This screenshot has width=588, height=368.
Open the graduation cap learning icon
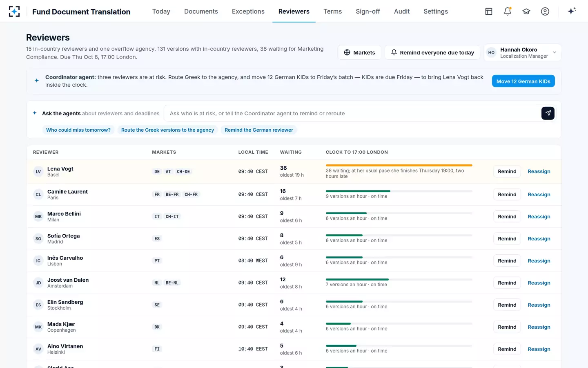pos(526,11)
